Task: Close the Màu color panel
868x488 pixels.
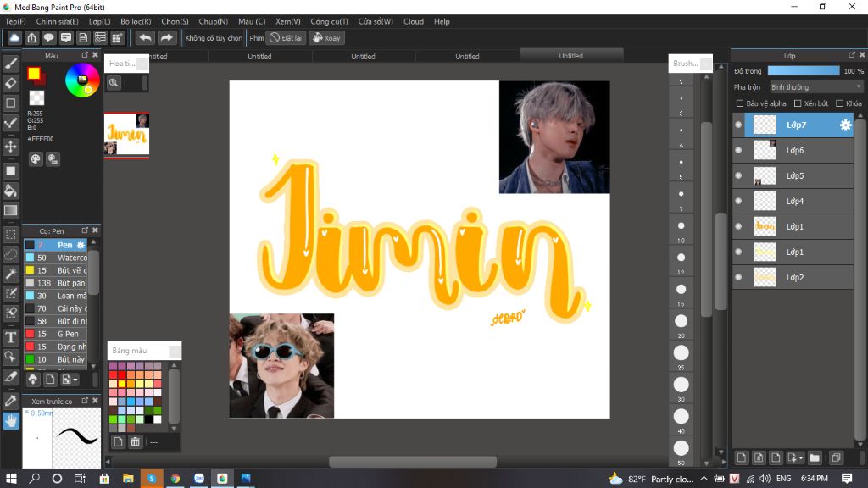Action: click(x=95, y=55)
